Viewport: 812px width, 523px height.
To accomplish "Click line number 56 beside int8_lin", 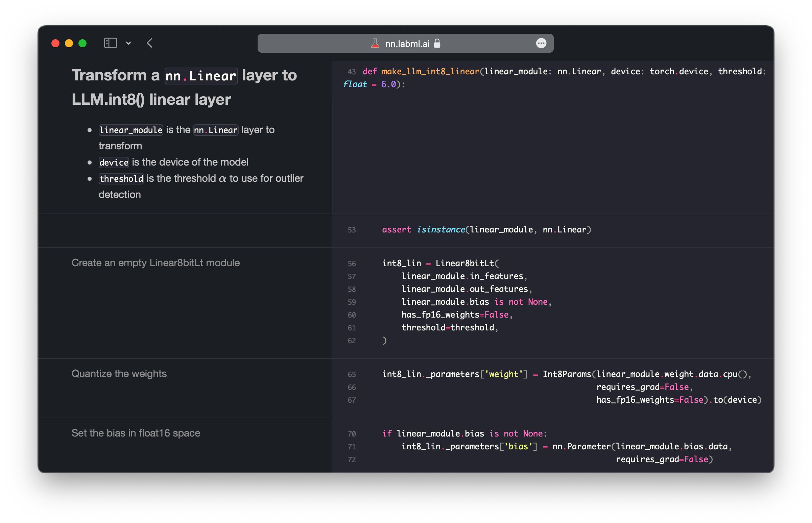I will coord(351,264).
